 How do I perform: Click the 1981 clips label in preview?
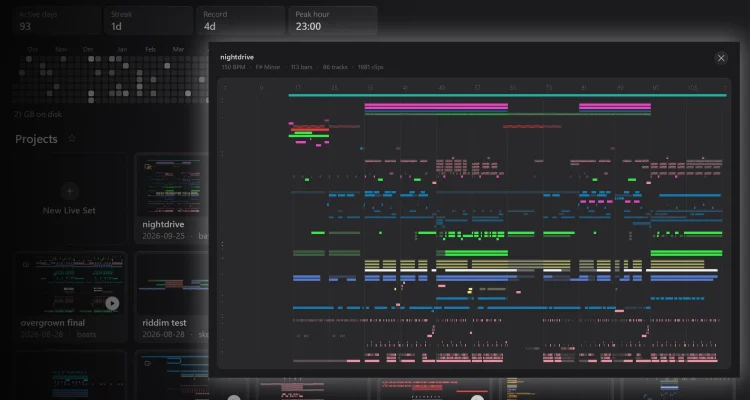[x=371, y=67]
